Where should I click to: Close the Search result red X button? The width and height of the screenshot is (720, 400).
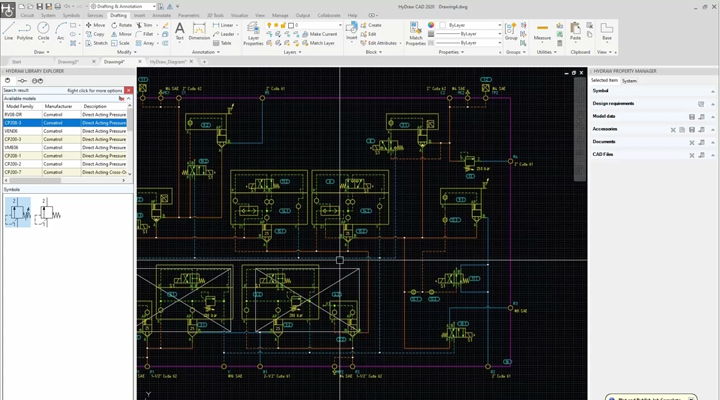point(129,90)
